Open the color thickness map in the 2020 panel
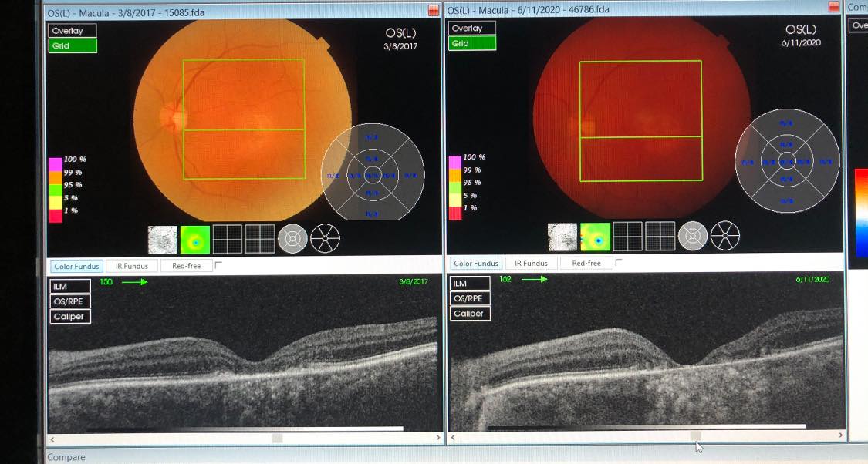Viewport: 868px width, 464px height. click(595, 237)
